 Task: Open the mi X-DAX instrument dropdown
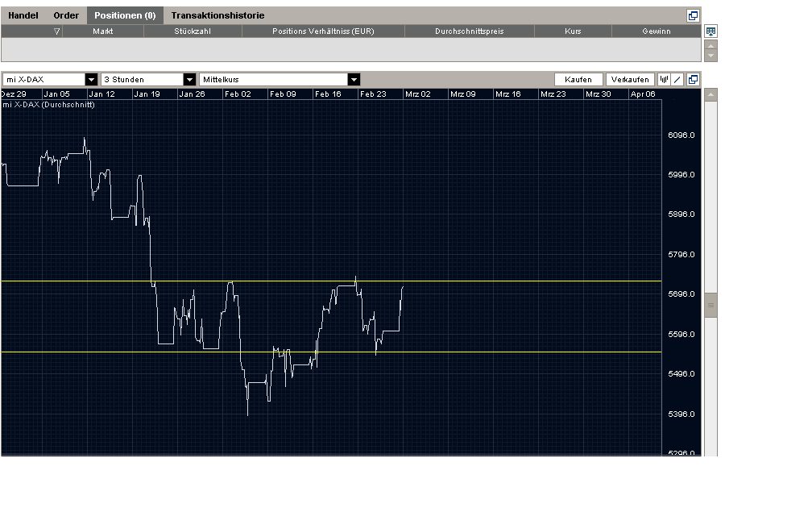click(91, 79)
